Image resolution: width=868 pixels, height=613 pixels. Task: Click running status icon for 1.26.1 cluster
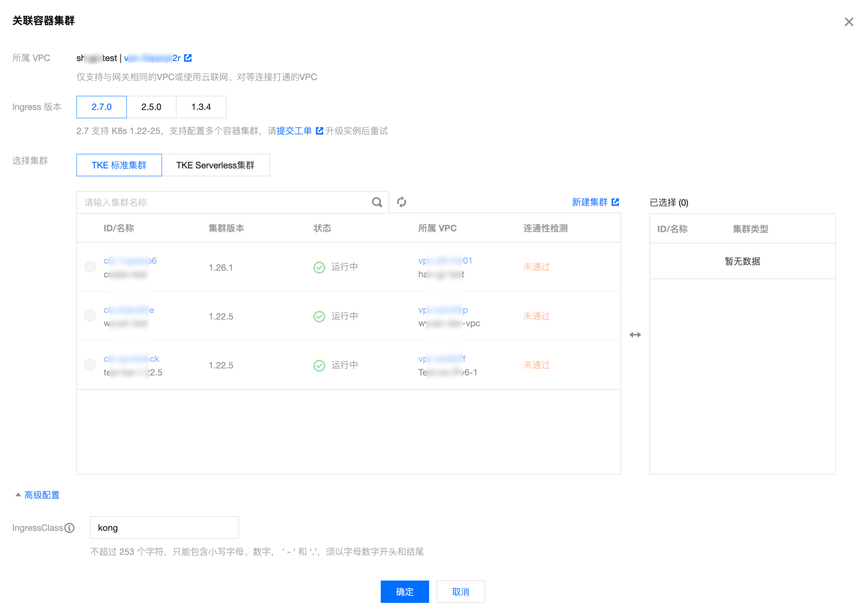pos(319,267)
